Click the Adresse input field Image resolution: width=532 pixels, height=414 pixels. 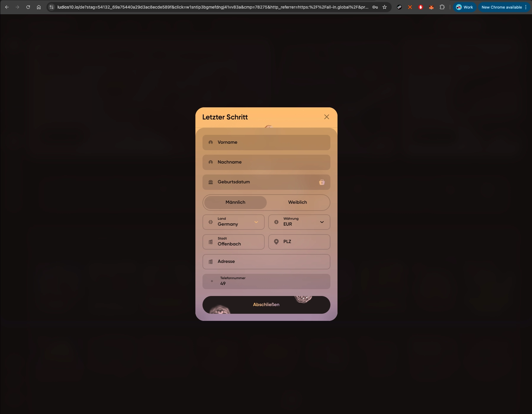[266, 262]
